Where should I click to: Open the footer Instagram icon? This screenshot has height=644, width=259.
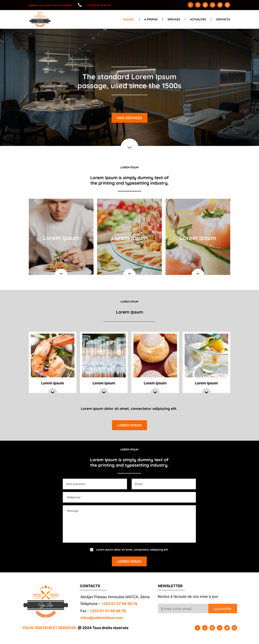pos(212,628)
